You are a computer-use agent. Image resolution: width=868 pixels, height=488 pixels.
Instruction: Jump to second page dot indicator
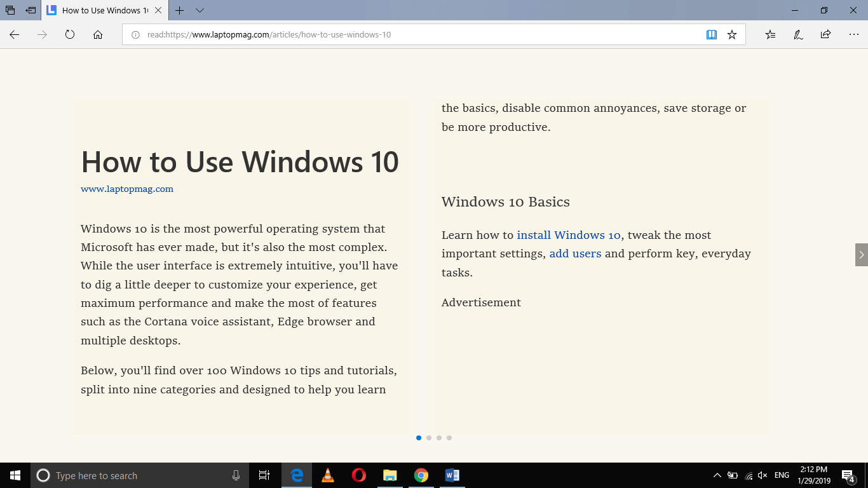pyautogui.click(x=429, y=438)
